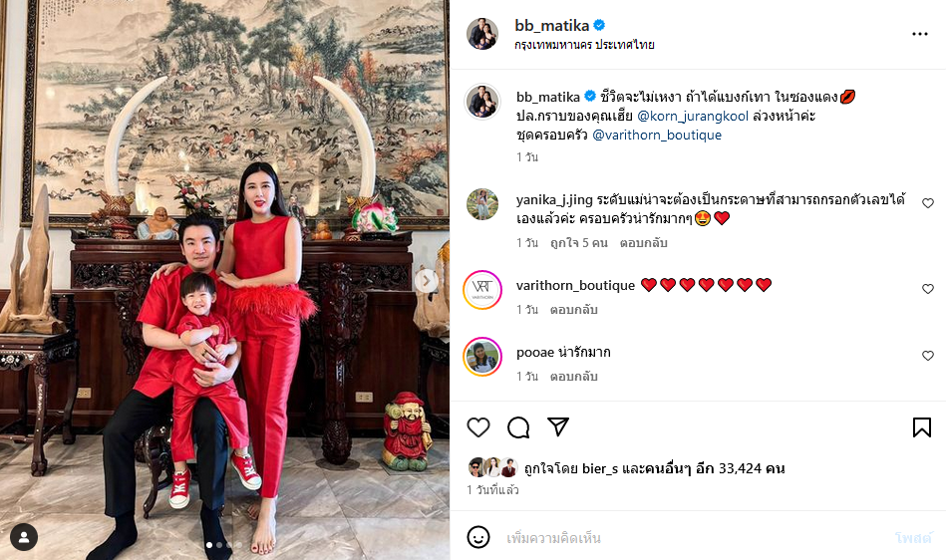Like the post with the heart icon
Screen dimensions: 946x560
tap(478, 427)
